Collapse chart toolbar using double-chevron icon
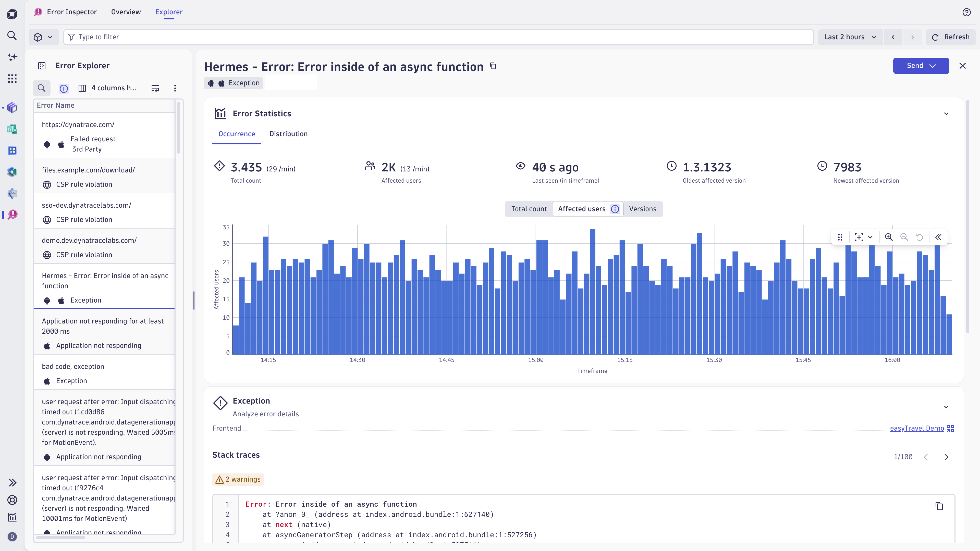Image resolution: width=980 pixels, height=551 pixels. (x=938, y=237)
